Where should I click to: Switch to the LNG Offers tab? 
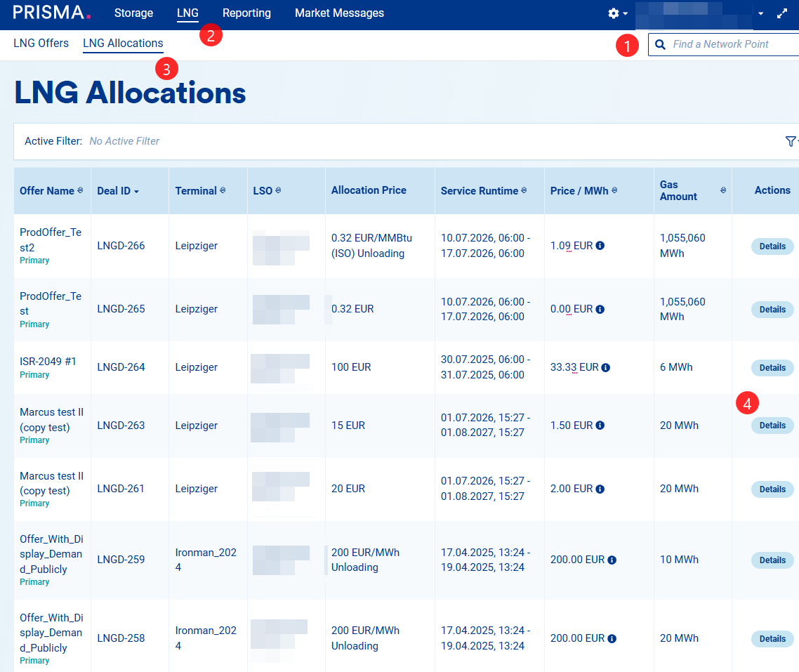pos(41,44)
